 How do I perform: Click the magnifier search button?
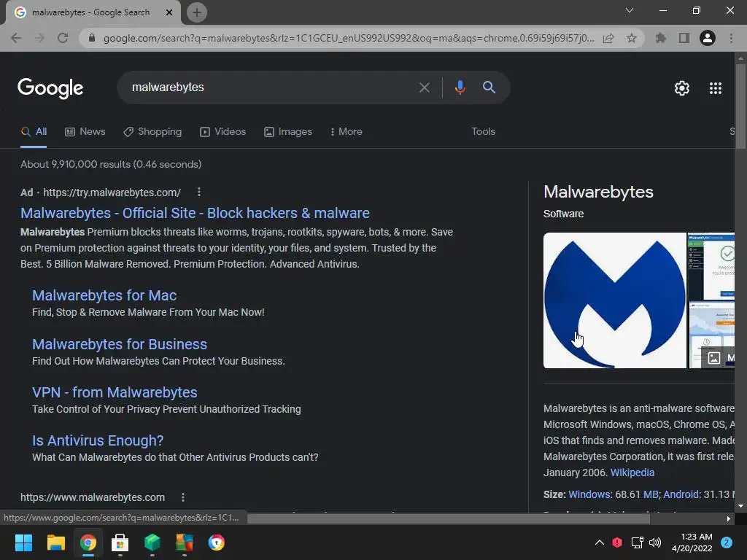[x=489, y=87]
